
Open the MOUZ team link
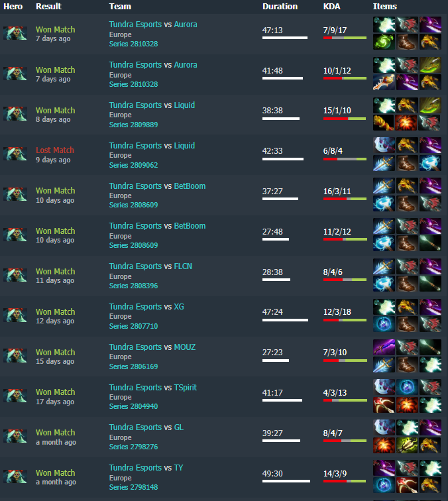coord(185,347)
